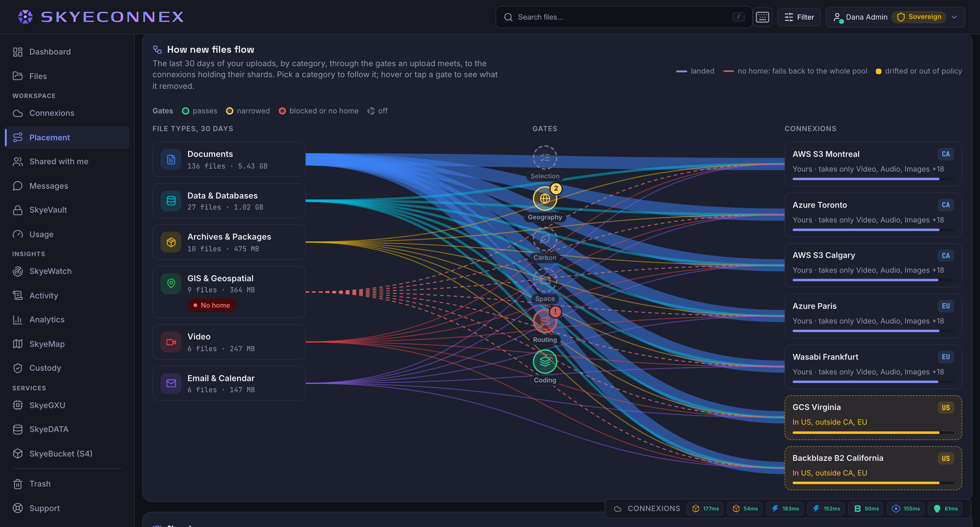Image resolution: width=980 pixels, height=527 pixels.
Task: Click AWS S3 Montreal capacity bar
Action: click(873, 179)
